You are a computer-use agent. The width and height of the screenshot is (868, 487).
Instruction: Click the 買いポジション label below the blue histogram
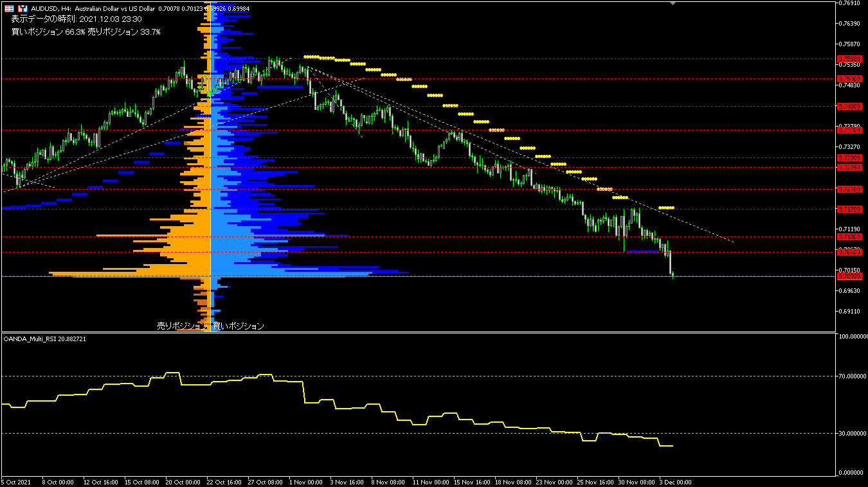click(239, 326)
